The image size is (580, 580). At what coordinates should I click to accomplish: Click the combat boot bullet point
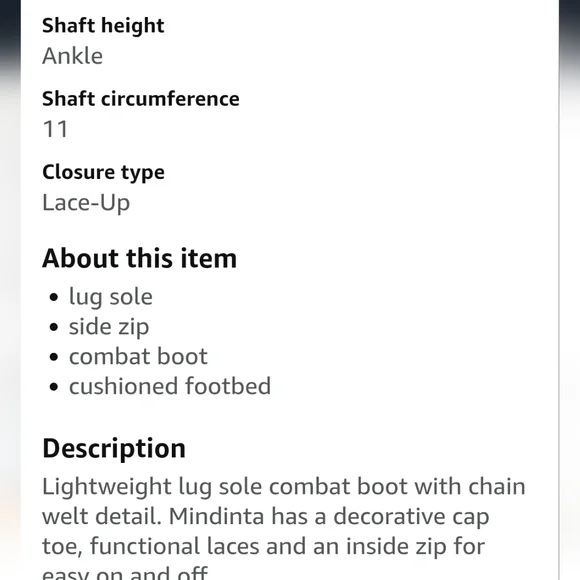click(x=138, y=357)
